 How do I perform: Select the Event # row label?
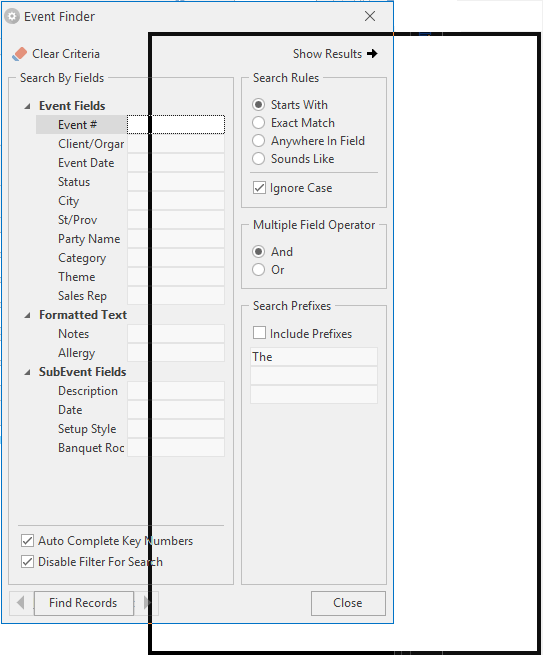[78, 124]
